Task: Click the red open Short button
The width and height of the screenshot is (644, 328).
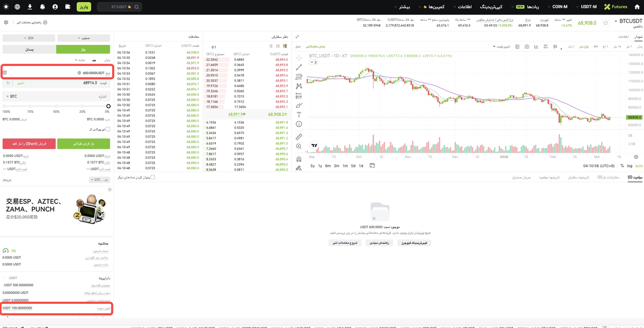Action: tap(29, 144)
